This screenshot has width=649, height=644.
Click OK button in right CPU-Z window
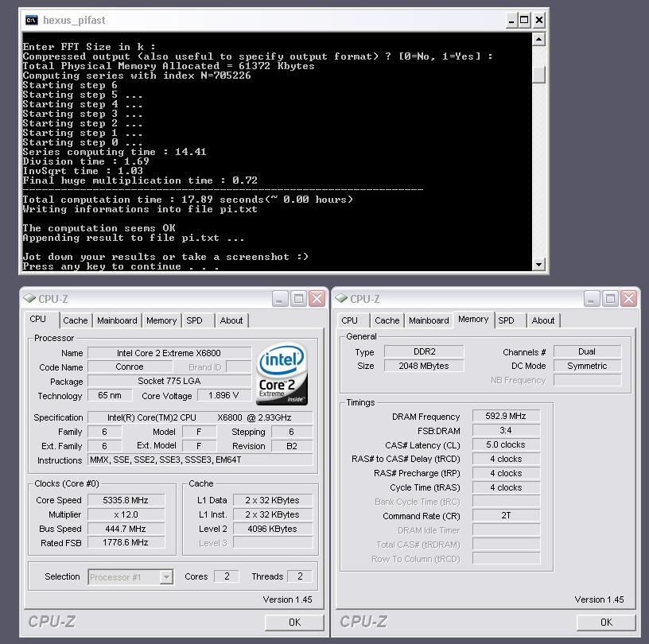pos(606,622)
